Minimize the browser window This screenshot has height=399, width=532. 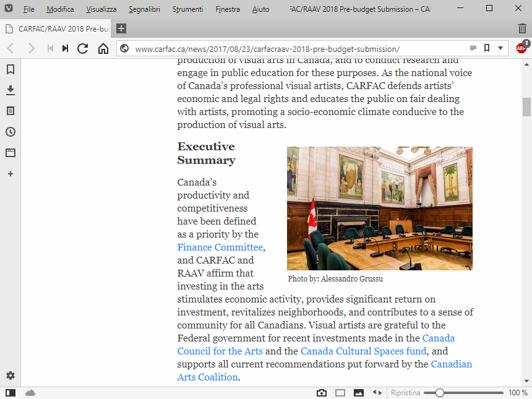coord(460,8)
